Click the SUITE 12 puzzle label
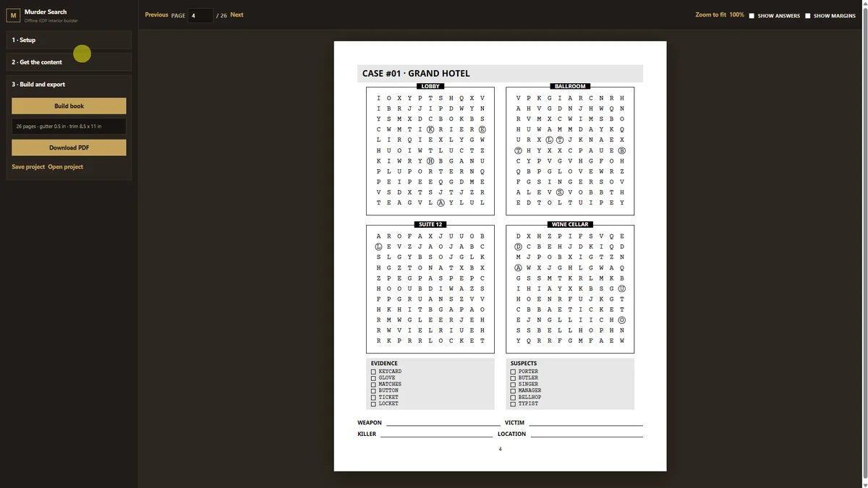Image resolution: width=868 pixels, height=488 pixels. tap(430, 224)
